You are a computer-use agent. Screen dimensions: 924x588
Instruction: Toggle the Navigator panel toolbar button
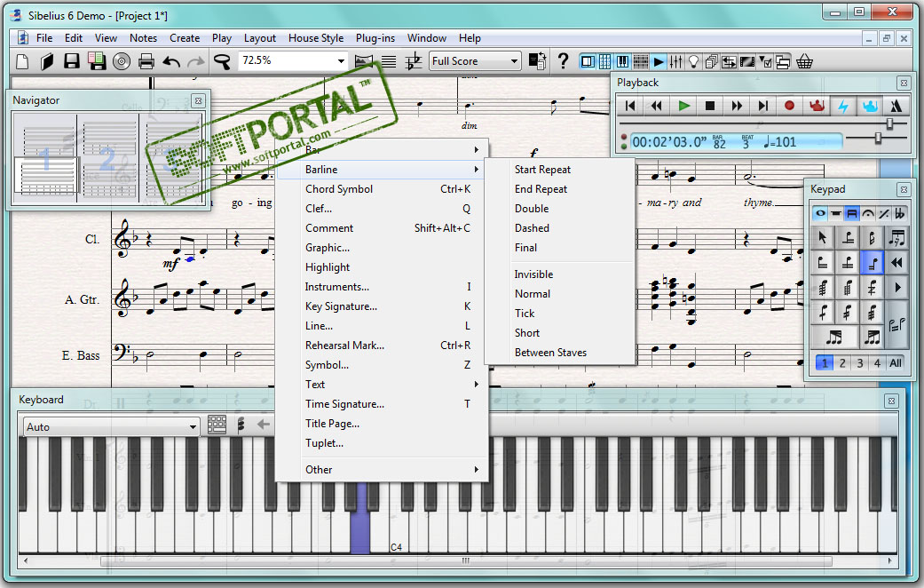588,61
